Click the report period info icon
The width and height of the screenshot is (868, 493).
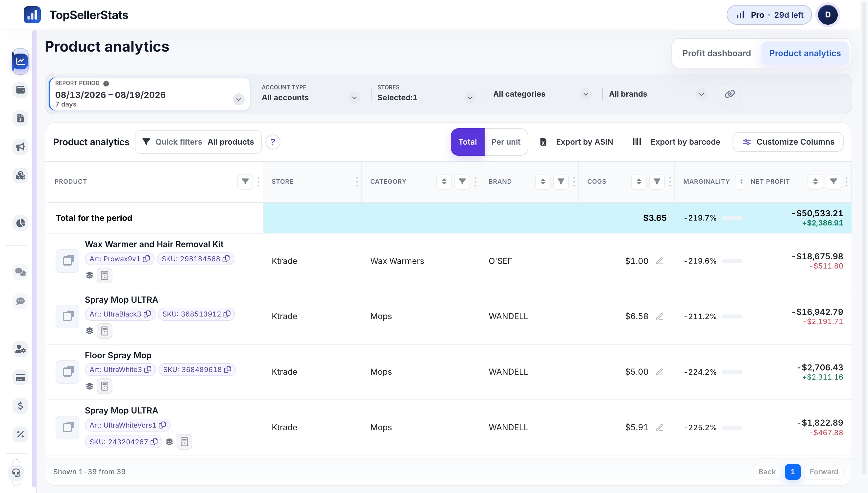(x=106, y=83)
